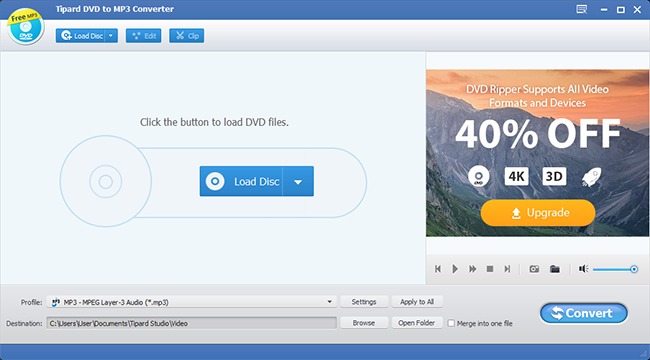Open the feedback message icon in title bar
650x360 pixels.
pyautogui.click(x=582, y=10)
